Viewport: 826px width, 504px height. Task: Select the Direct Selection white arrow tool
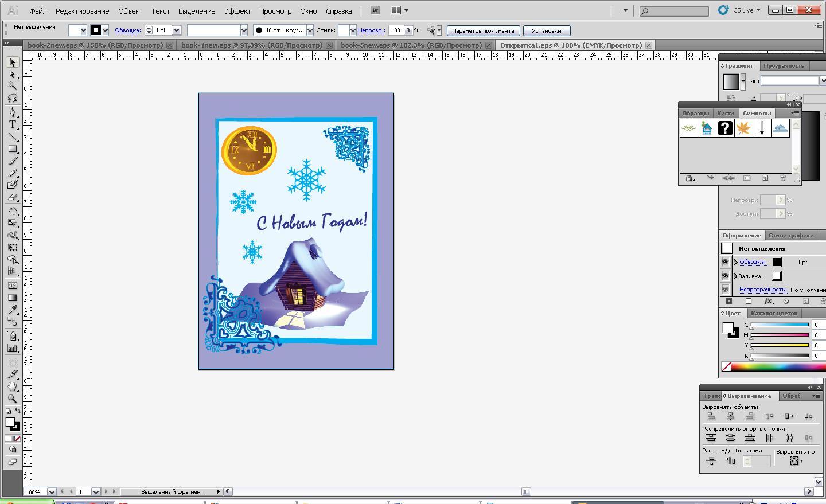[12, 74]
